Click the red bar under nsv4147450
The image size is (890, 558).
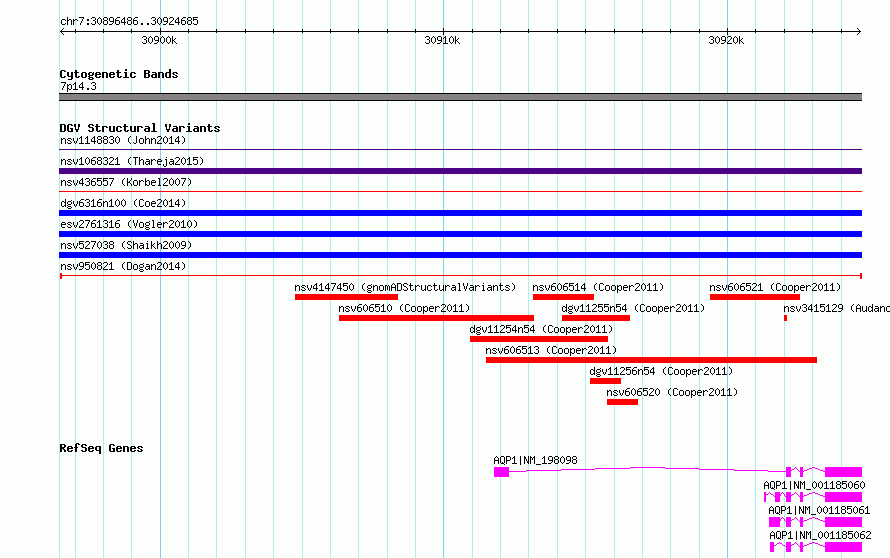[346, 297]
